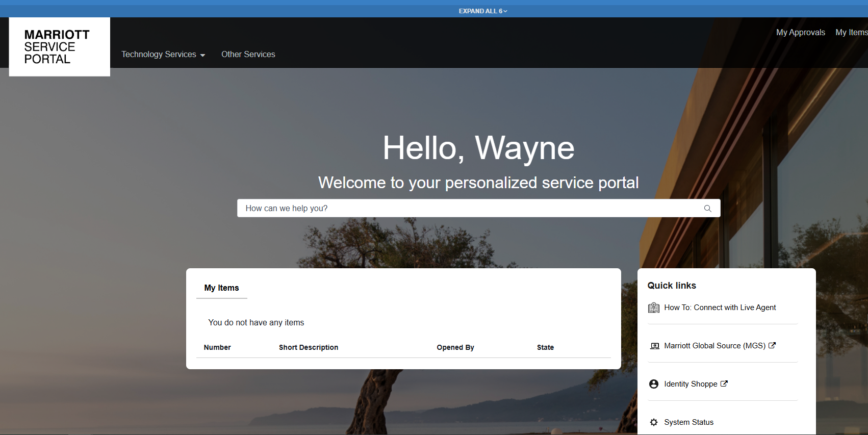This screenshot has height=435, width=868.
Task: Click the 'Welcome to your personalized service portal' text
Action: click(478, 183)
